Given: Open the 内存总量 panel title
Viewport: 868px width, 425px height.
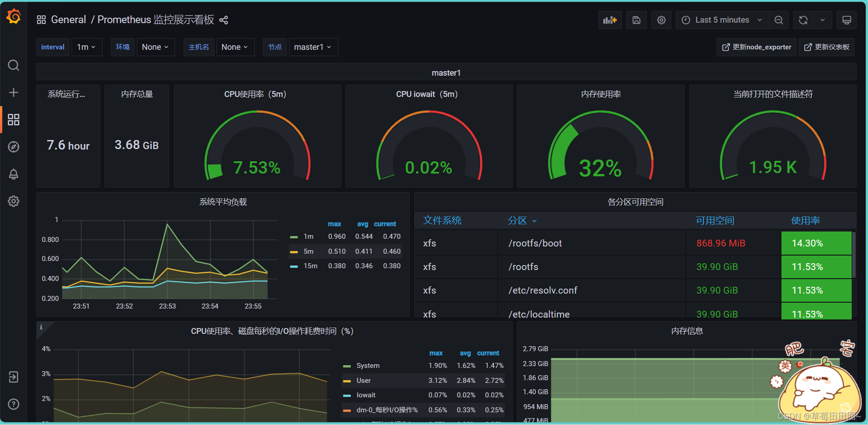Looking at the screenshot, I should [x=137, y=94].
